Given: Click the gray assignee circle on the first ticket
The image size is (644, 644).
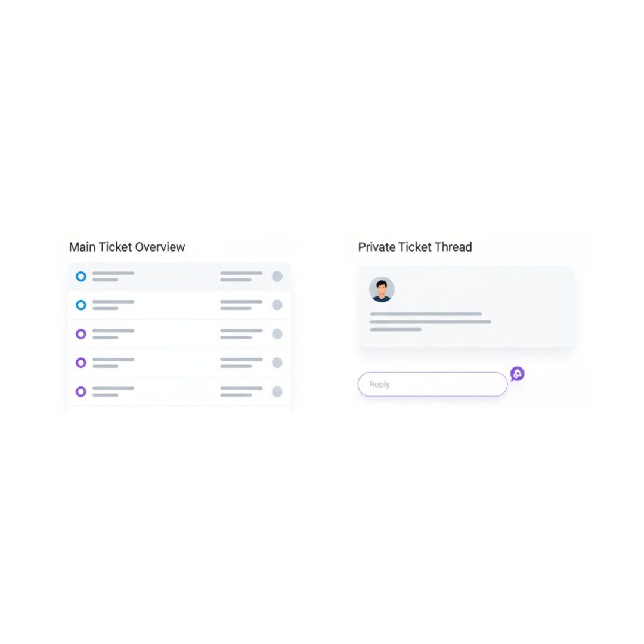Looking at the screenshot, I should pyautogui.click(x=277, y=277).
